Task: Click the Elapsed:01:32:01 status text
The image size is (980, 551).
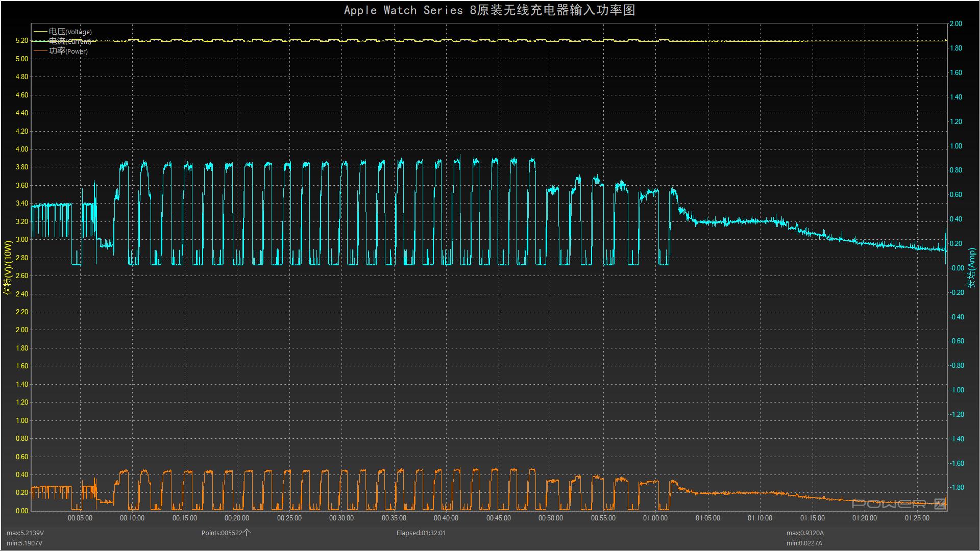Action: [x=421, y=533]
